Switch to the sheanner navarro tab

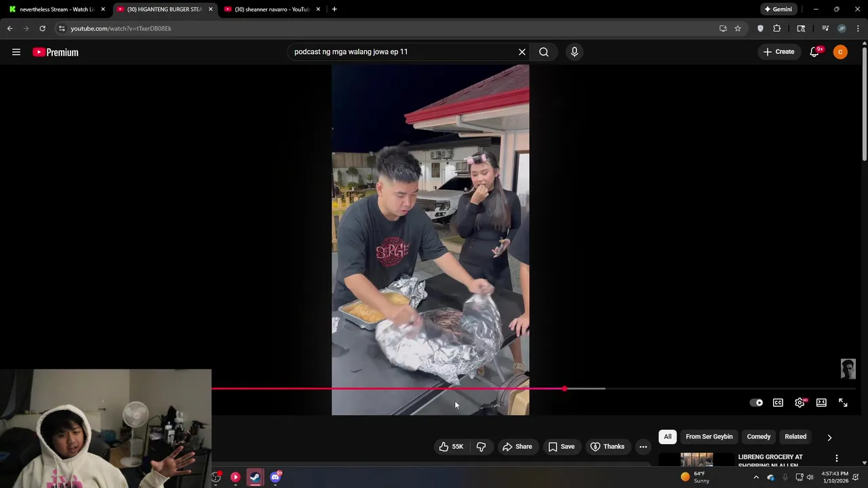tap(271, 9)
